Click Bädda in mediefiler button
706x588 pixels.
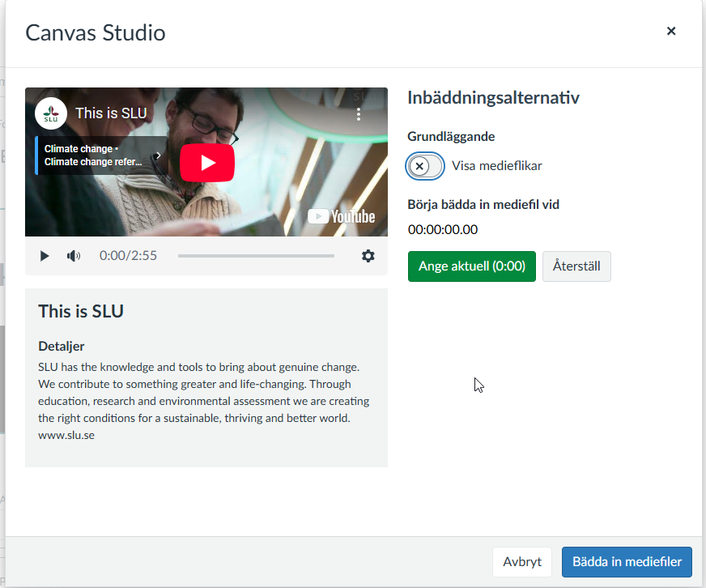click(x=627, y=562)
